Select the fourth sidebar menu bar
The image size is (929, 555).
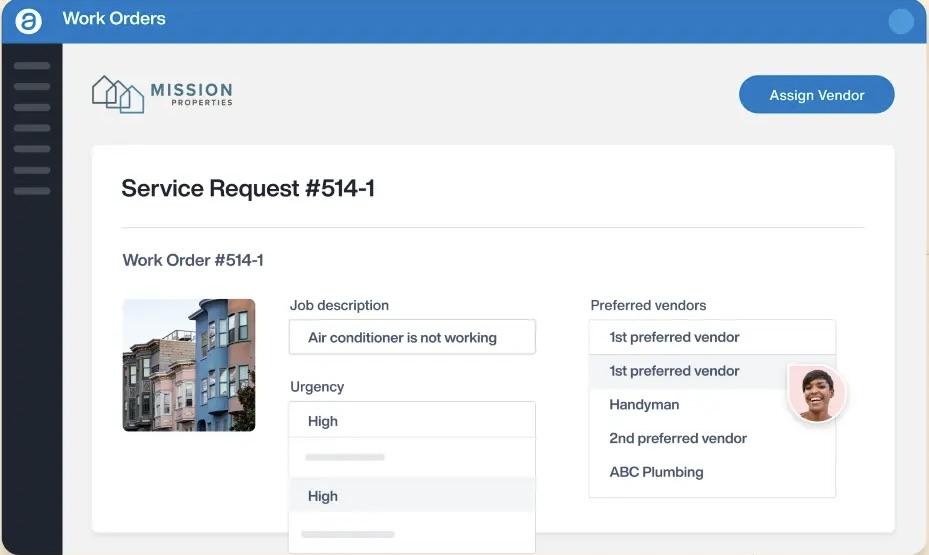(x=32, y=128)
